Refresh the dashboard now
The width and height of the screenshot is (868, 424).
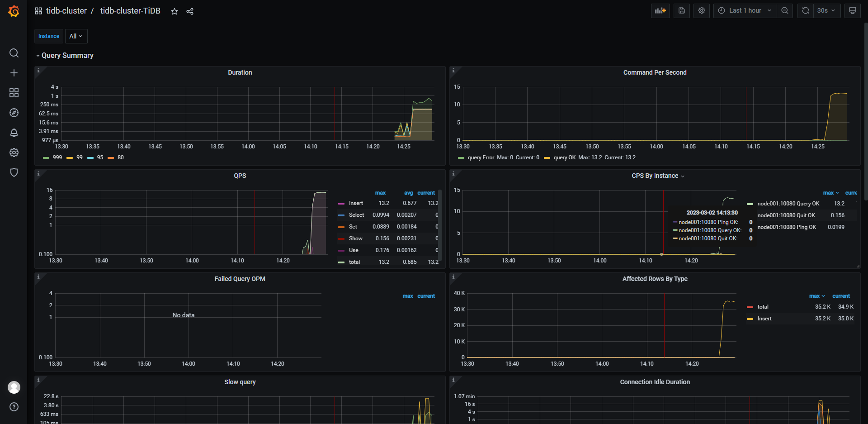pyautogui.click(x=805, y=10)
